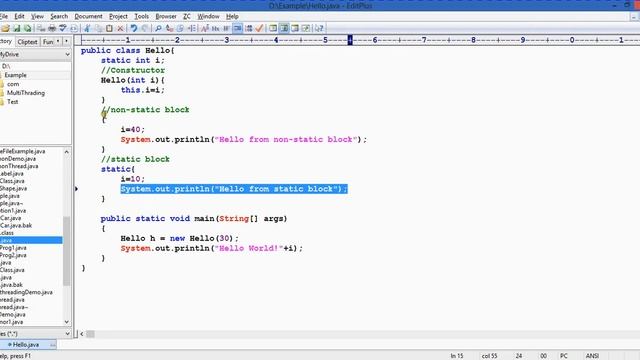Select threadingDemo.java in file list

click(26, 292)
